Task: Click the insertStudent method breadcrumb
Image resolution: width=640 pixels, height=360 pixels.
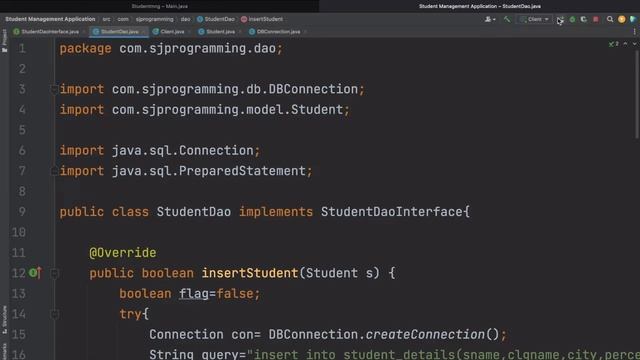Action: (x=262, y=19)
